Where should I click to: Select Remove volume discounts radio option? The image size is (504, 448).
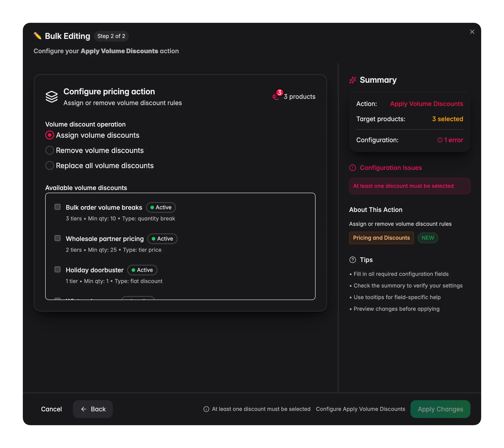[49, 150]
